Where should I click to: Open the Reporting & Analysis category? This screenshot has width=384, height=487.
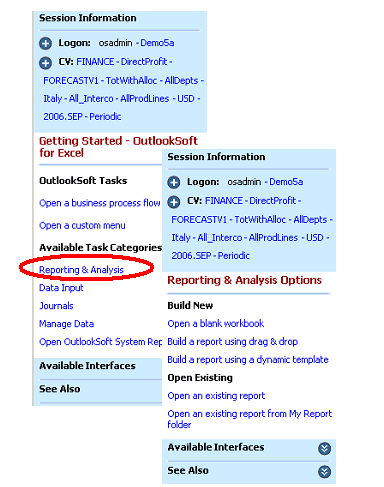tap(81, 270)
